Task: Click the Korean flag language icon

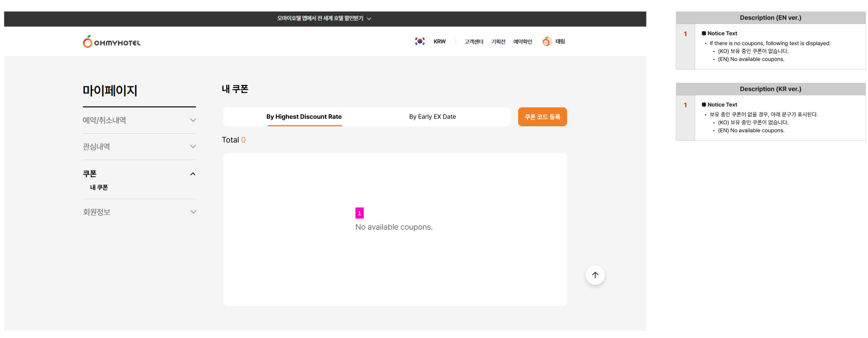Action: tap(420, 41)
